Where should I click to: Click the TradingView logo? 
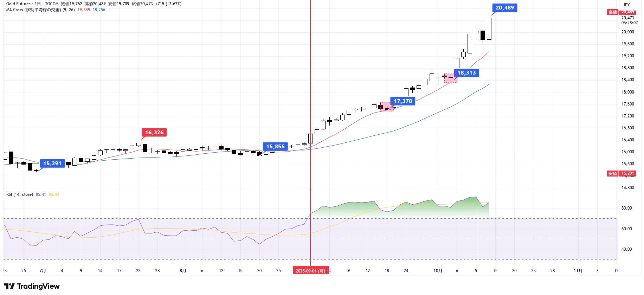pos(32,286)
